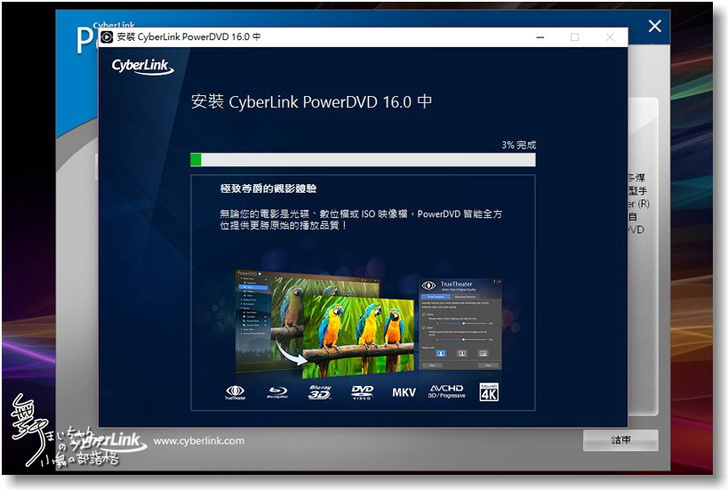Click the 安裝 CyberLink PowerDVD 16.0 中 heading

312,102
